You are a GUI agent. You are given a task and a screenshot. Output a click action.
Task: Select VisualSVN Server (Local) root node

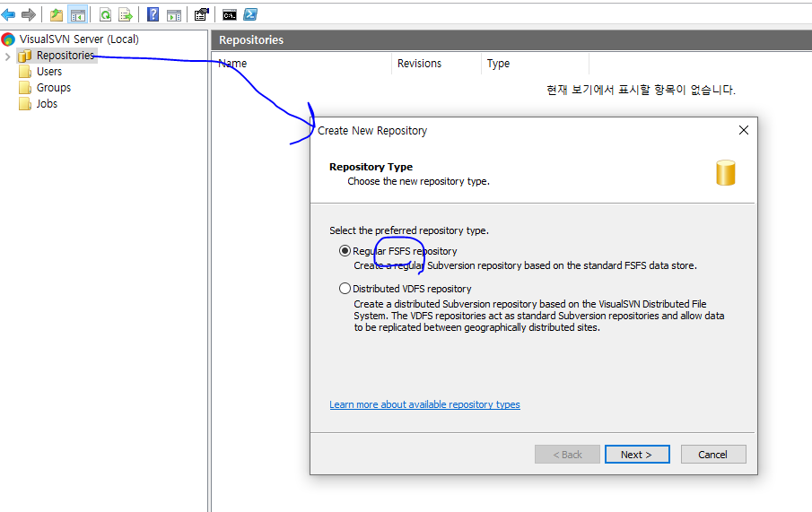pyautogui.click(x=79, y=39)
